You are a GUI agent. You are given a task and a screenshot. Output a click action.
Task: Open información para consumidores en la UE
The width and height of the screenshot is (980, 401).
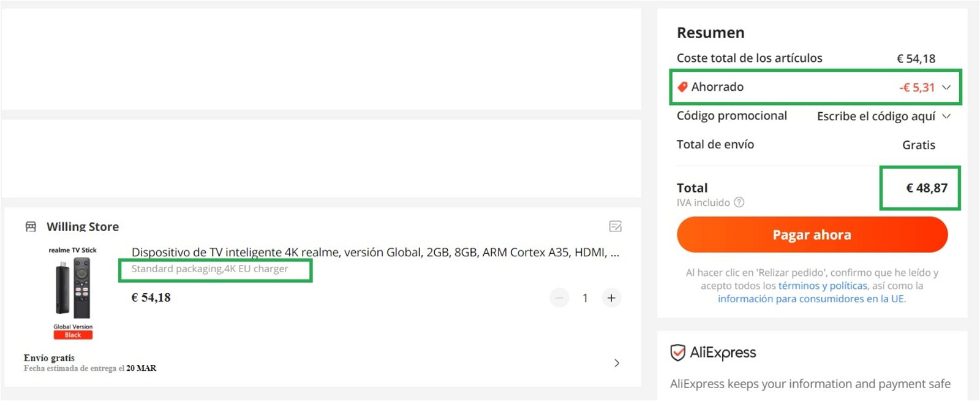coord(812,299)
